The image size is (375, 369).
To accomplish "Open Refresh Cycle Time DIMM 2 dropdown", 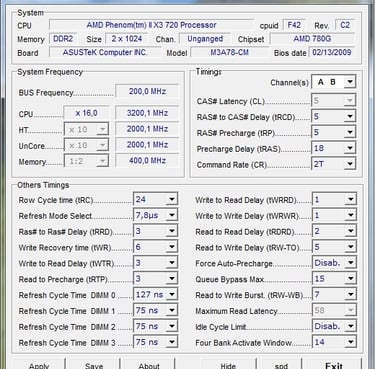I will 155,326.
